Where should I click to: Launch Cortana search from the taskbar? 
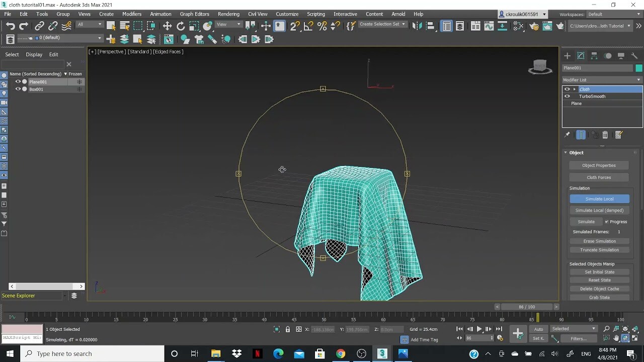pyautogui.click(x=174, y=353)
